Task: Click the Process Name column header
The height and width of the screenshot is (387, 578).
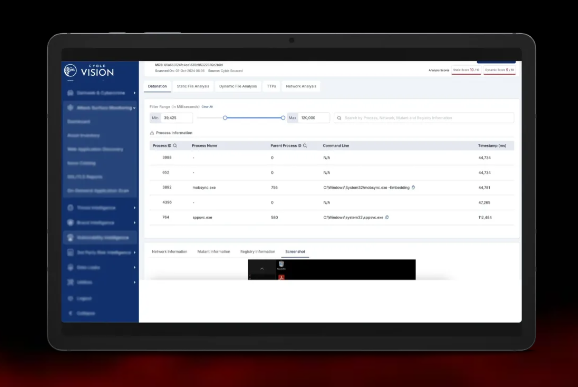Action: click(204, 146)
